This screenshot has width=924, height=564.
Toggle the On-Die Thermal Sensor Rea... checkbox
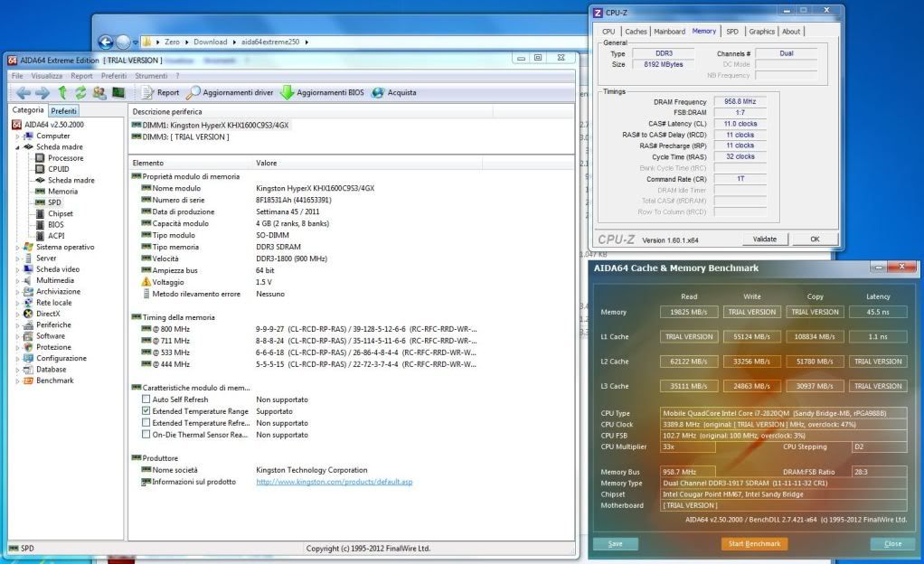pos(146,435)
